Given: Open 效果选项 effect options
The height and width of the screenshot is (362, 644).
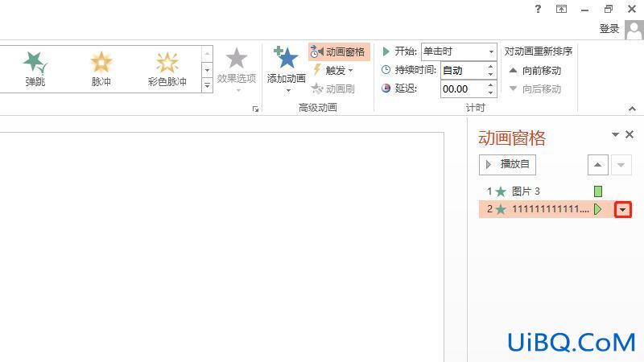Looking at the screenshot, I should [236, 69].
